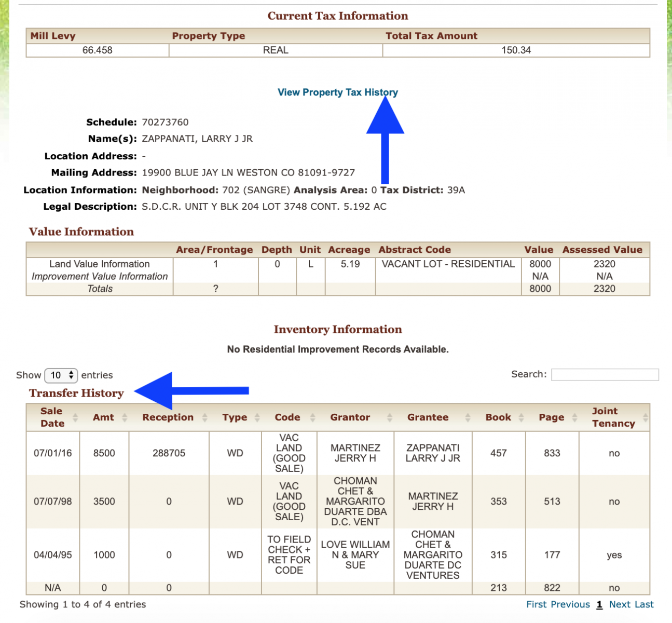Click inside the Search field
The height and width of the screenshot is (623, 672).
point(605,374)
